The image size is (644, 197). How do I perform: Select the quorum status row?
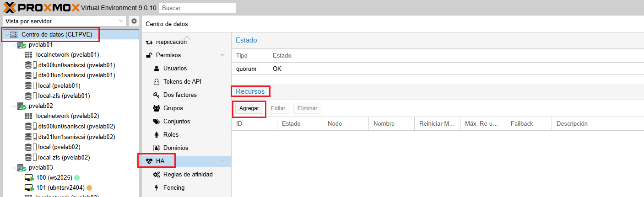[438, 69]
